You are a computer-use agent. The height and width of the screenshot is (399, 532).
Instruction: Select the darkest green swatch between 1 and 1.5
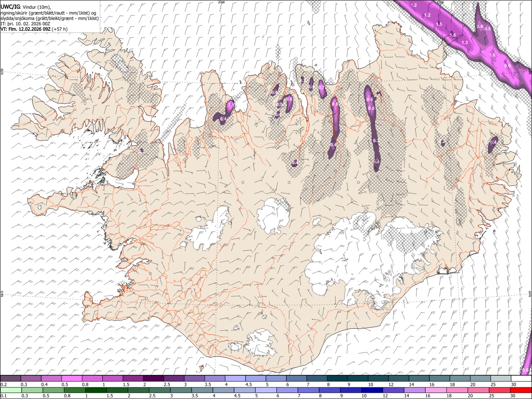pyautogui.click(x=96, y=390)
